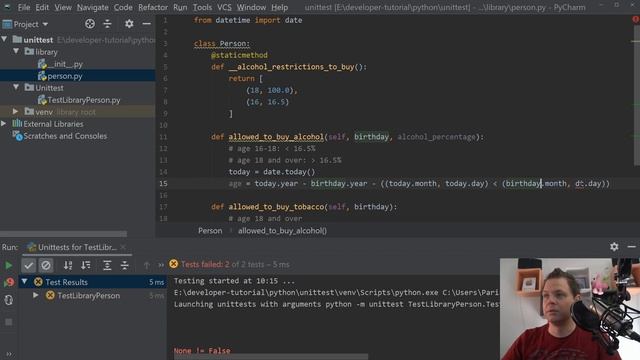Open the Code menu
Viewport: 640px width, 360px height.
point(123,7)
